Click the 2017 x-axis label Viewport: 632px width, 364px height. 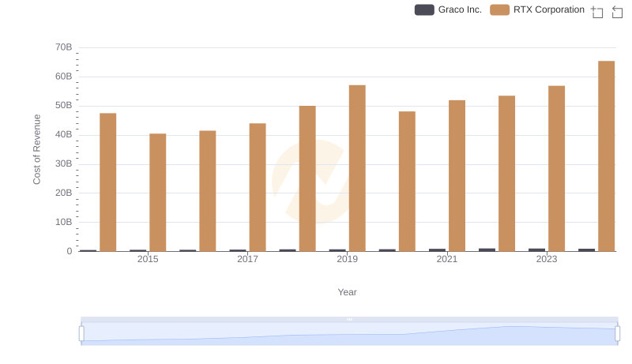pos(247,259)
